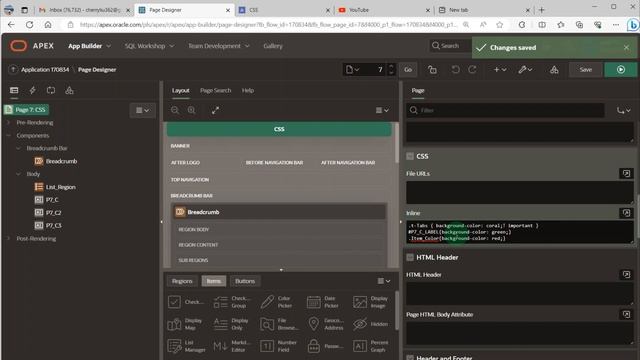Open the Rendering tree tab icon

tap(14, 90)
